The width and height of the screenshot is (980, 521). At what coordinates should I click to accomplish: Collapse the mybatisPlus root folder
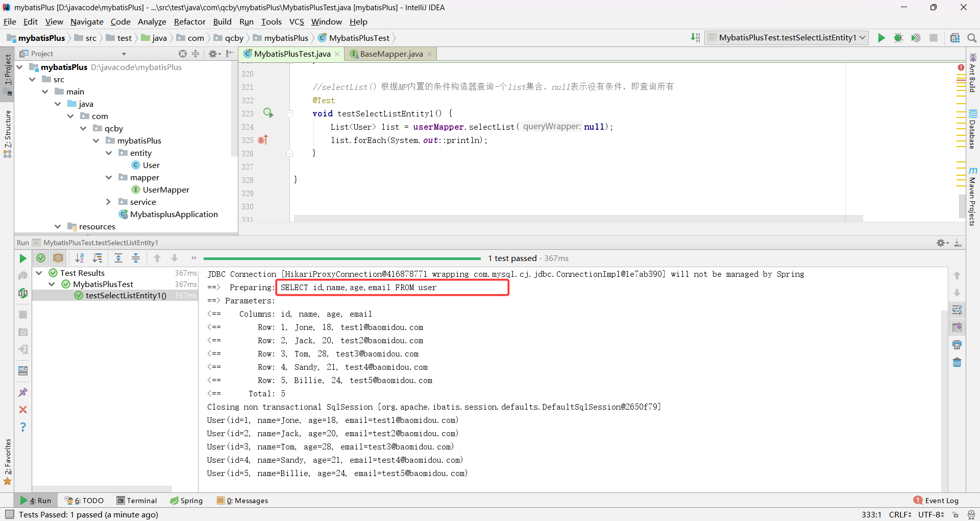[20, 67]
